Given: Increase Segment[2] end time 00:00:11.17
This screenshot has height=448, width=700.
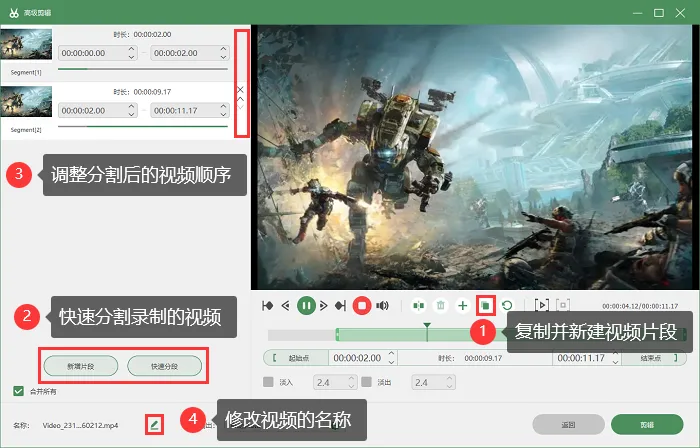Looking at the screenshot, I should 224,107.
